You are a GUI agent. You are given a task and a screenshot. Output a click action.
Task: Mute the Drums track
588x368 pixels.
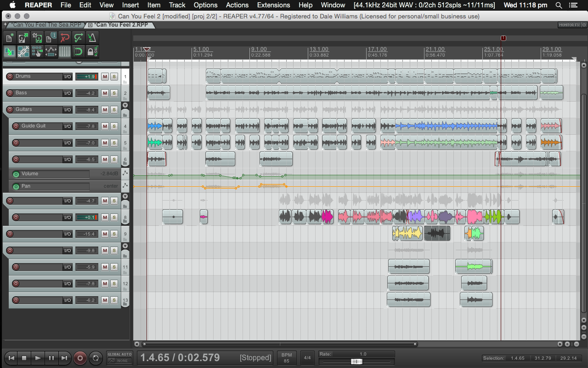click(x=105, y=76)
